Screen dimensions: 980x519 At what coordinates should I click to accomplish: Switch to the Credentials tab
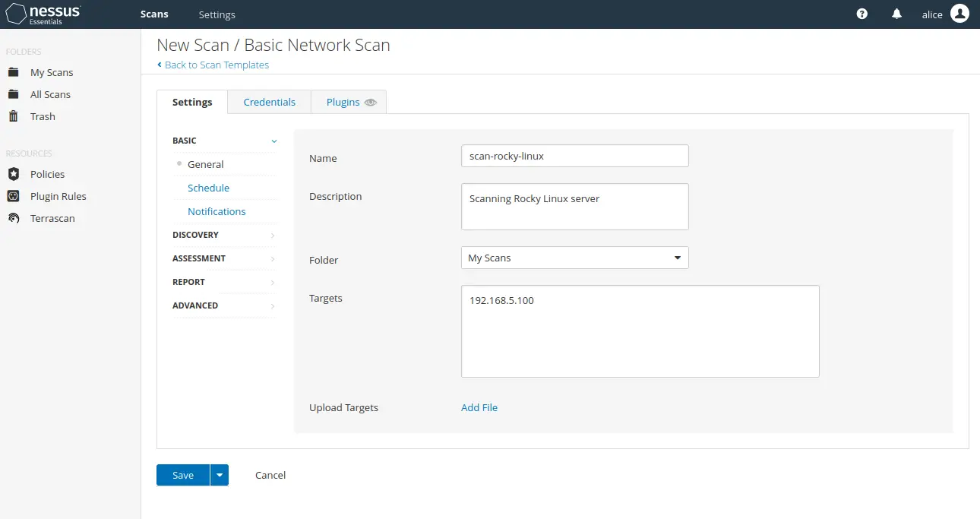pos(270,102)
